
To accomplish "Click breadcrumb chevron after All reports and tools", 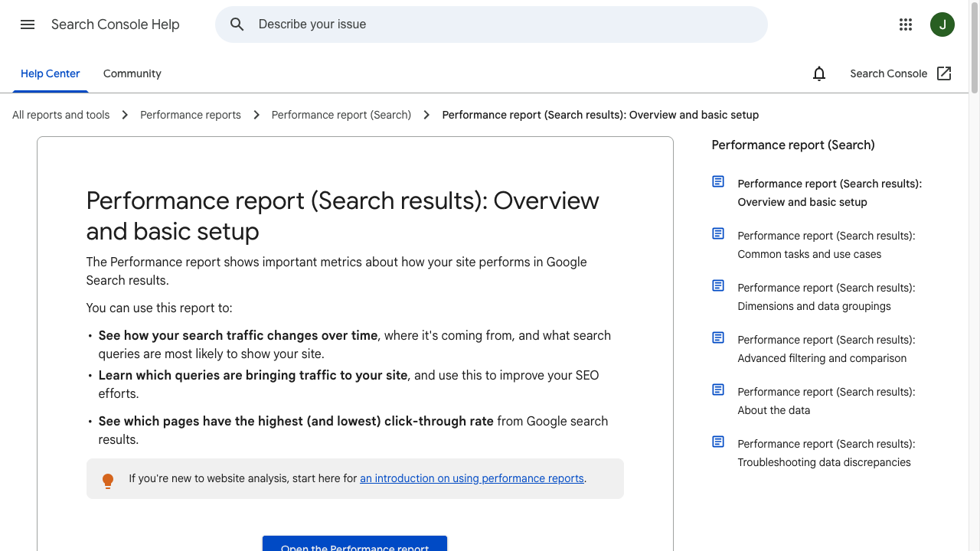I will 125,115.
